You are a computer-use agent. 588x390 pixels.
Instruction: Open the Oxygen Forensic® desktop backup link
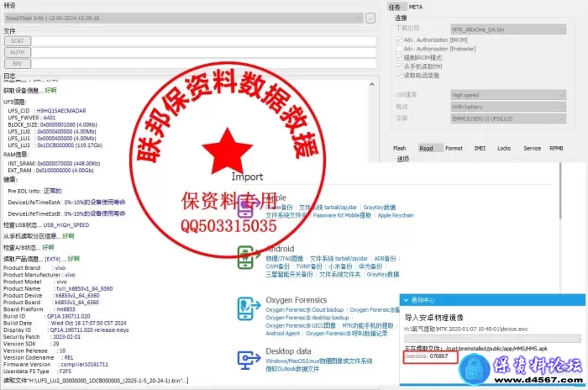click(307, 318)
